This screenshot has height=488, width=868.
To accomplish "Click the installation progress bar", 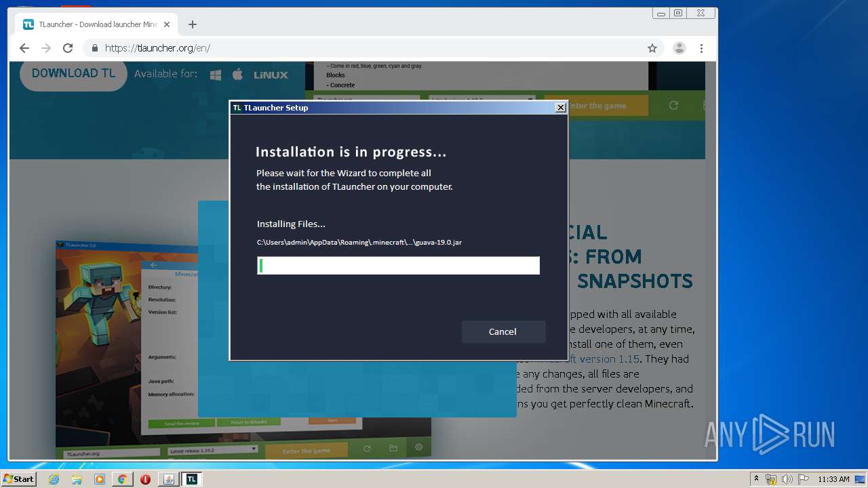I will click(398, 265).
